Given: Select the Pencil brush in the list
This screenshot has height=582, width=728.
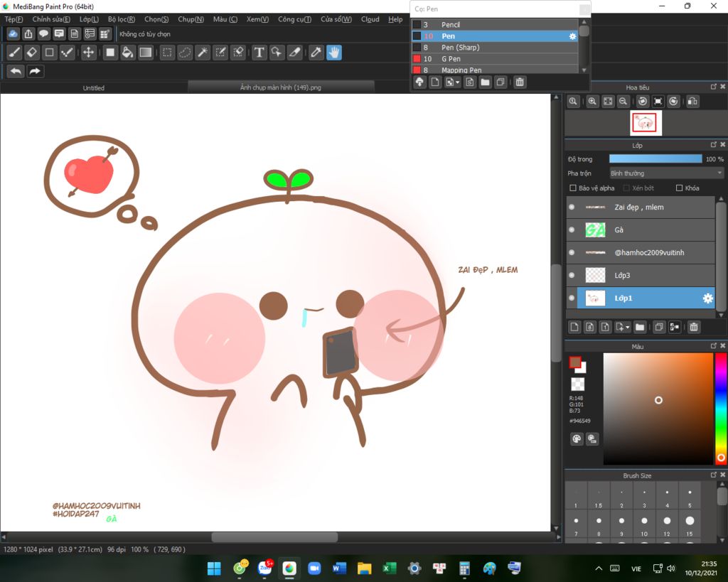Looking at the screenshot, I should 495,25.
